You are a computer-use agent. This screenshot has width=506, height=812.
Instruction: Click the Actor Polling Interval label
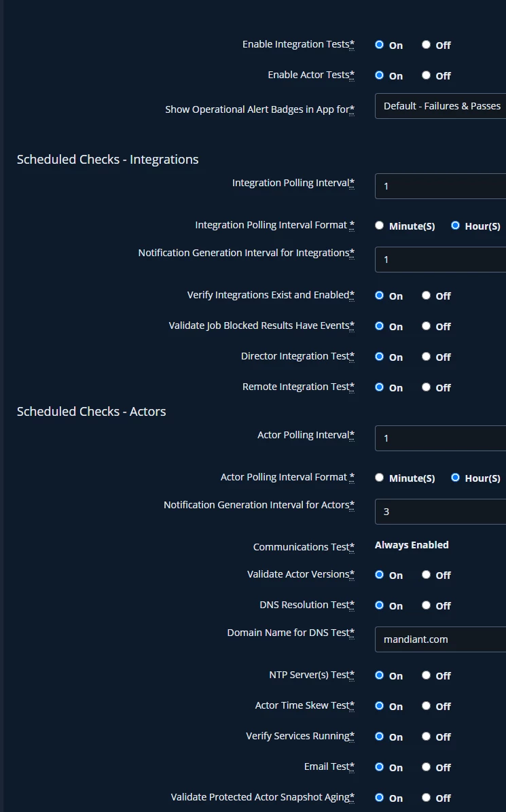pos(306,435)
